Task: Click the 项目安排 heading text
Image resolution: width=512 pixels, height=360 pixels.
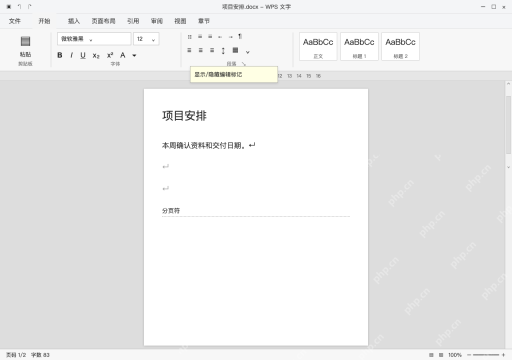Action: pos(184,116)
